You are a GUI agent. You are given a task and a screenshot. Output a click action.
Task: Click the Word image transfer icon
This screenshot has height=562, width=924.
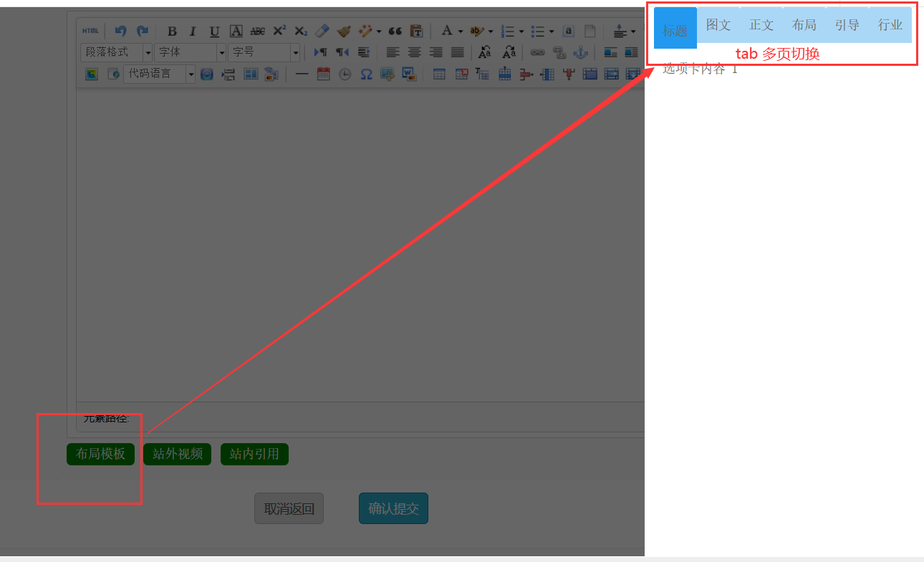[x=409, y=74]
